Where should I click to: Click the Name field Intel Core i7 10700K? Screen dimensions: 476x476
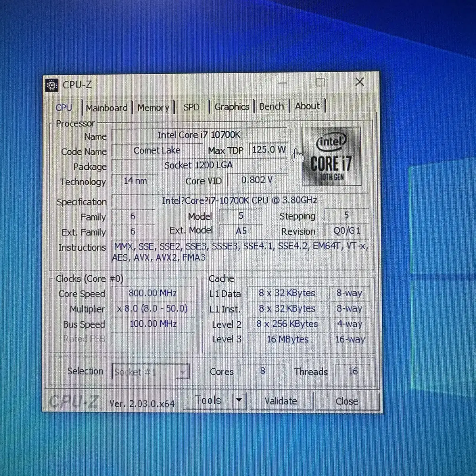point(199,135)
